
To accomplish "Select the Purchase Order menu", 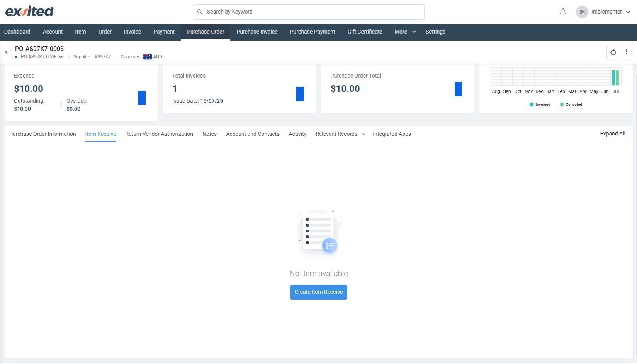I will pyautogui.click(x=206, y=32).
